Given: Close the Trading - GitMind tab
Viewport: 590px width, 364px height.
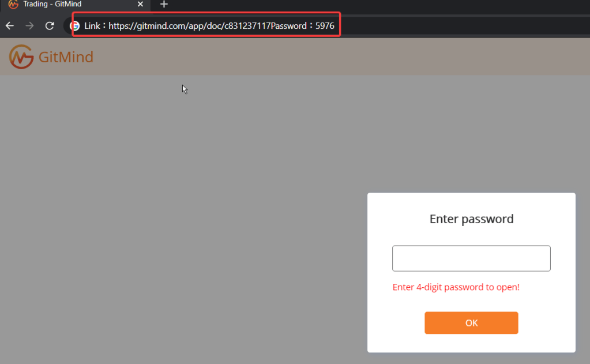Looking at the screenshot, I should (140, 4).
